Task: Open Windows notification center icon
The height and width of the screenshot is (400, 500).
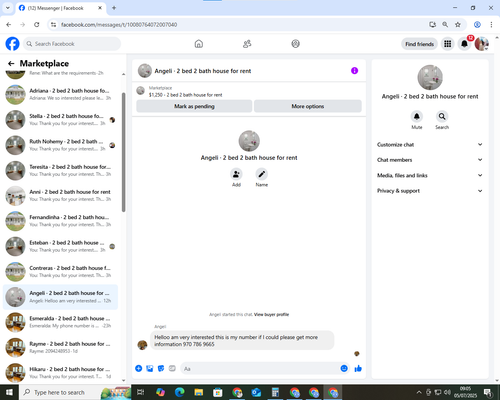Action: click(x=488, y=392)
